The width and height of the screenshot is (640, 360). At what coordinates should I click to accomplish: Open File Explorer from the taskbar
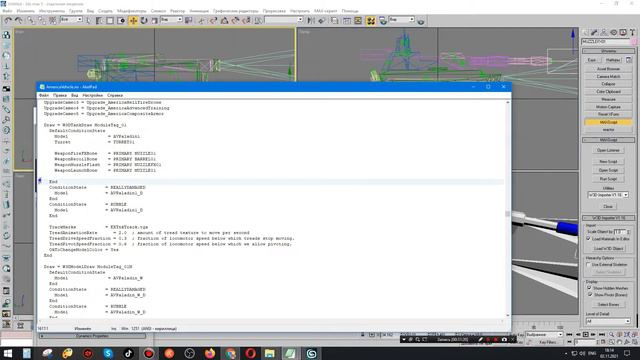click(x=269, y=353)
